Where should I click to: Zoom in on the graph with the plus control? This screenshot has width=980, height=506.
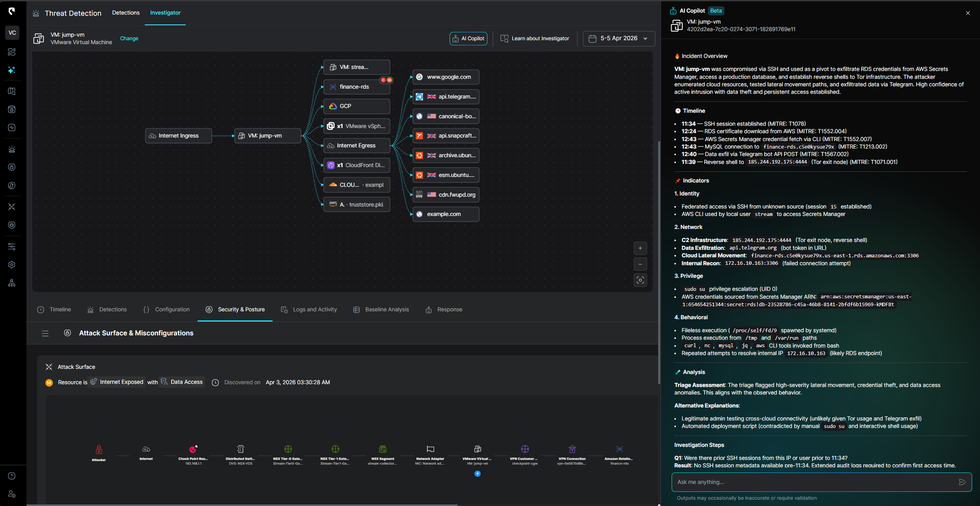click(640, 248)
